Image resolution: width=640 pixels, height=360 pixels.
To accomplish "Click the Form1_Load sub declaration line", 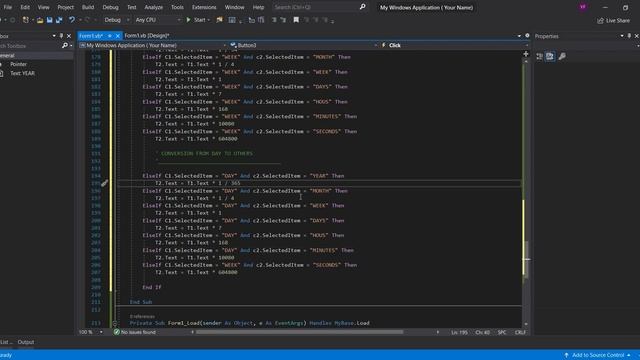I will click(x=249, y=323).
